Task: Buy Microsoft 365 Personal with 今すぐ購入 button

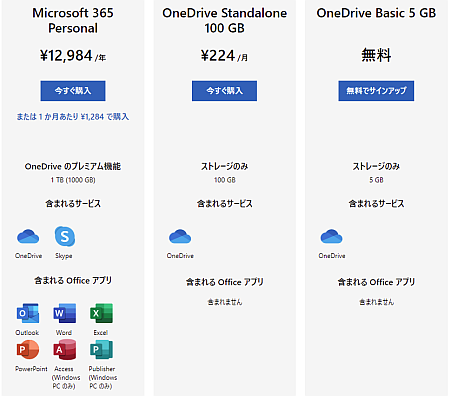Action: tap(73, 91)
